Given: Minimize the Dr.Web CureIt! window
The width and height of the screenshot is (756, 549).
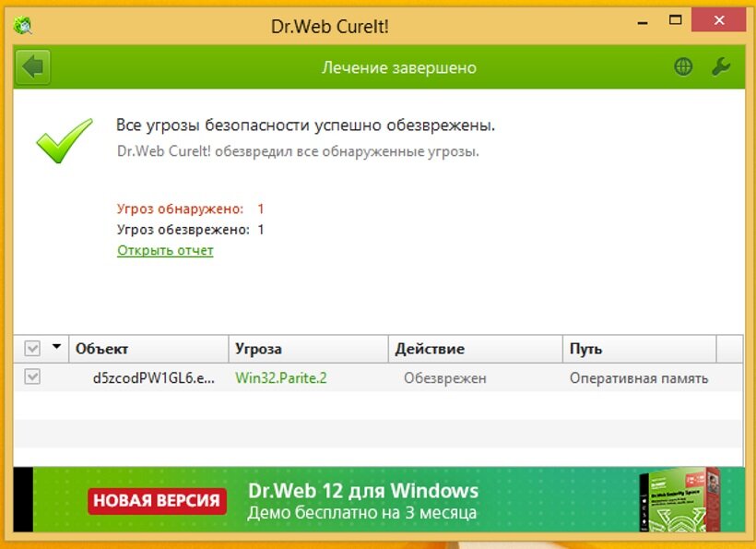Looking at the screenshot, I should (643, 22).
